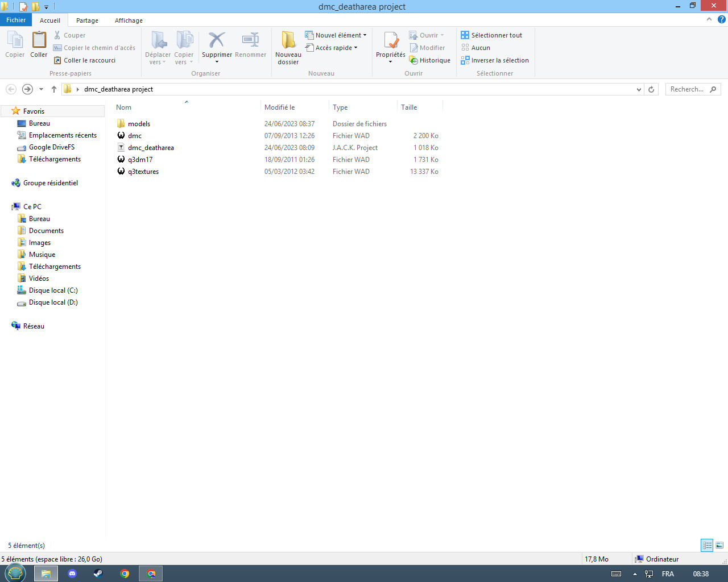Open Steam from the taskbar
This screenshot has width=728, height=582.
pos(98,573)
